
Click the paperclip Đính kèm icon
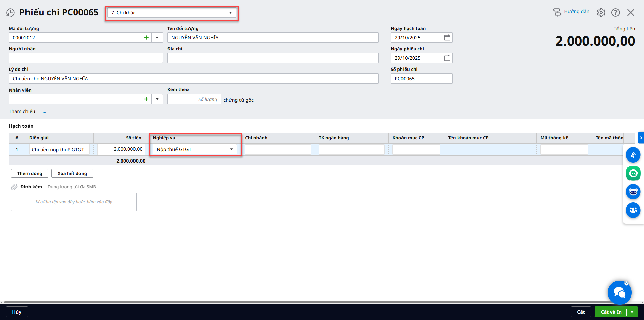click(x=14, y=187)
